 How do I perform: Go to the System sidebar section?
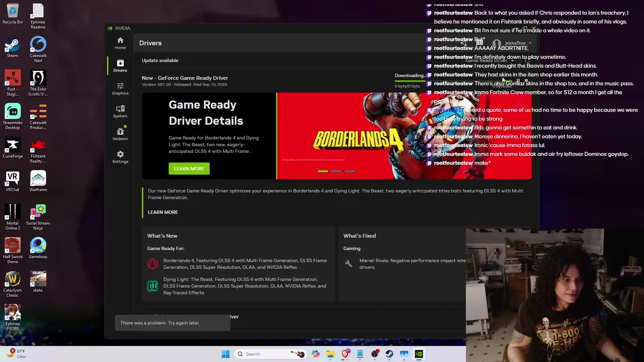click(120, 112)
